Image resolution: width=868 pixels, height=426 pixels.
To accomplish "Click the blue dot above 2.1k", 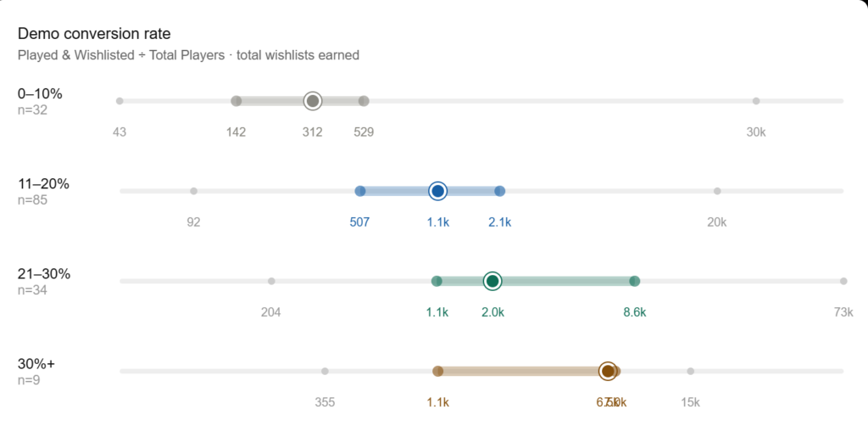I will 500,191.
